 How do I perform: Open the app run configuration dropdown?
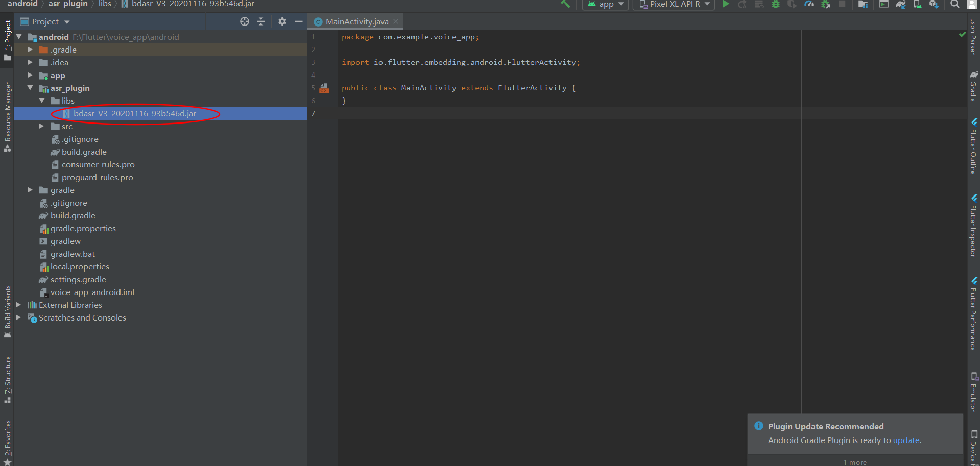pyautogui.click(x=606, y=5)
